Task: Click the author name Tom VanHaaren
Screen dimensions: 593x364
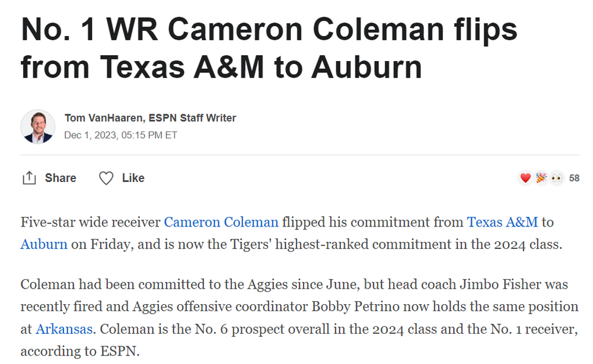Action: [x=103, y=118]
